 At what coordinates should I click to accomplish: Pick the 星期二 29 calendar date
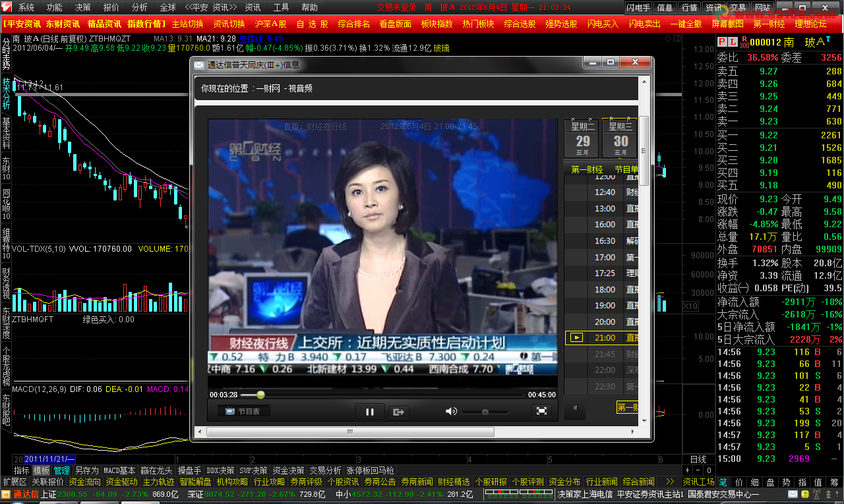[583, 137]
